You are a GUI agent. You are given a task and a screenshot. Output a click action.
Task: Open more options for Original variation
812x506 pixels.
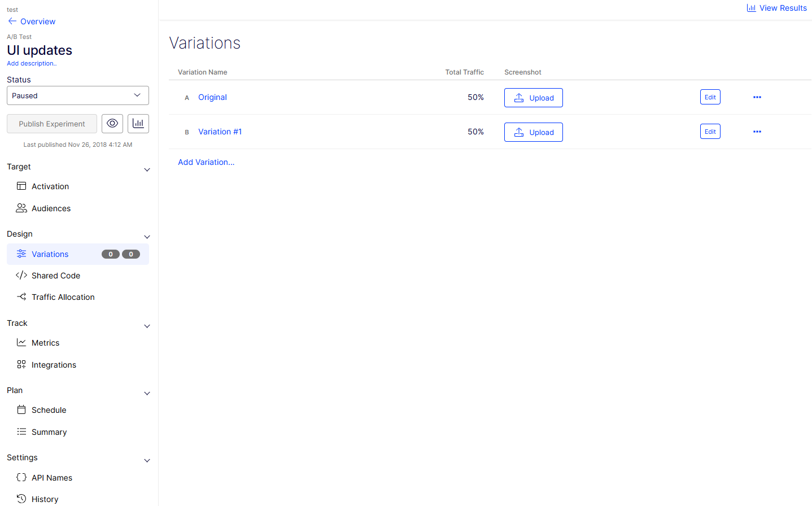click(x=757, y=97)
